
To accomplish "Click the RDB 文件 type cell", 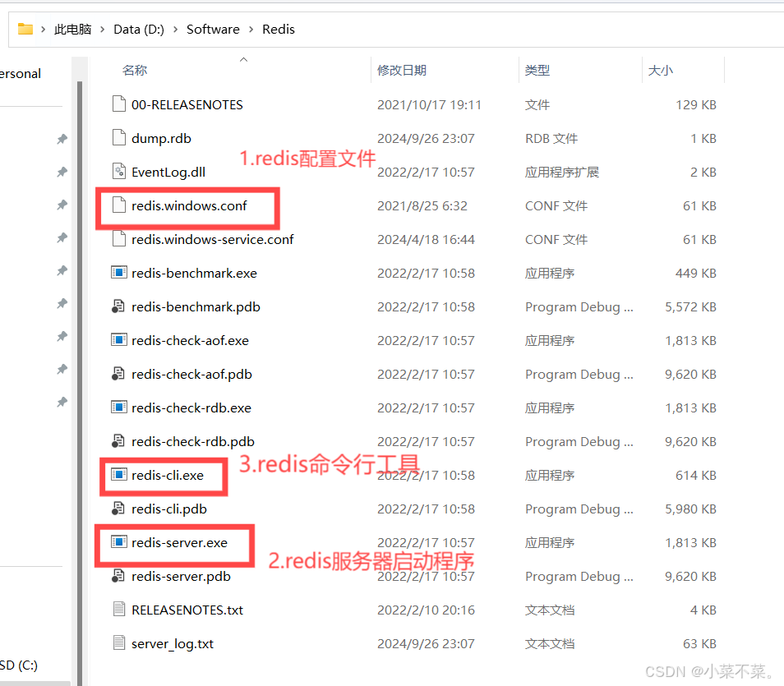I will pyautogui.click(x=551, y=139).
